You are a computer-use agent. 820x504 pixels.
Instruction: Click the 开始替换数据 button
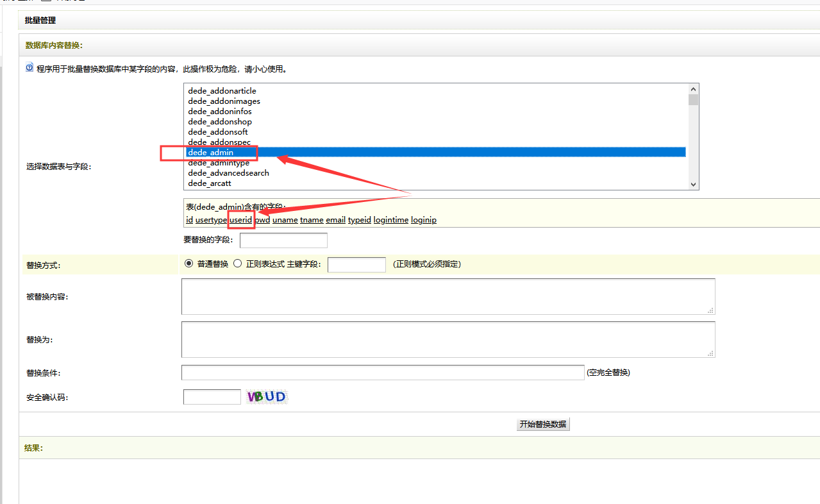(x=543, y=424)
